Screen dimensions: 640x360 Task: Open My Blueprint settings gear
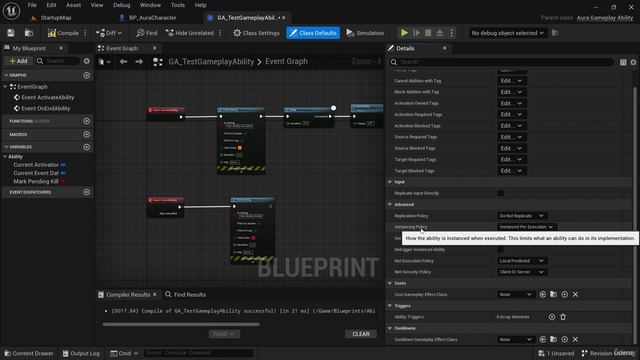click(87, 61)
